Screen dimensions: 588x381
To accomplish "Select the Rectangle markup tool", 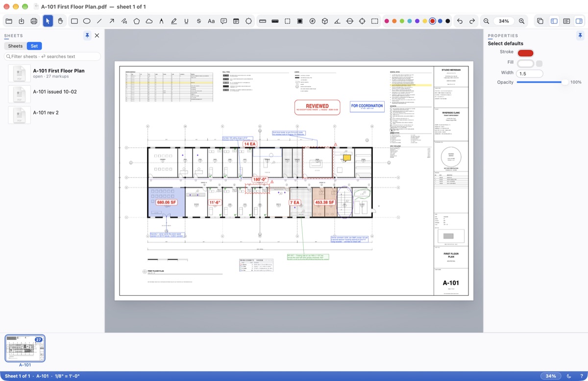I will pyautogui.click(x=74, y=21).
